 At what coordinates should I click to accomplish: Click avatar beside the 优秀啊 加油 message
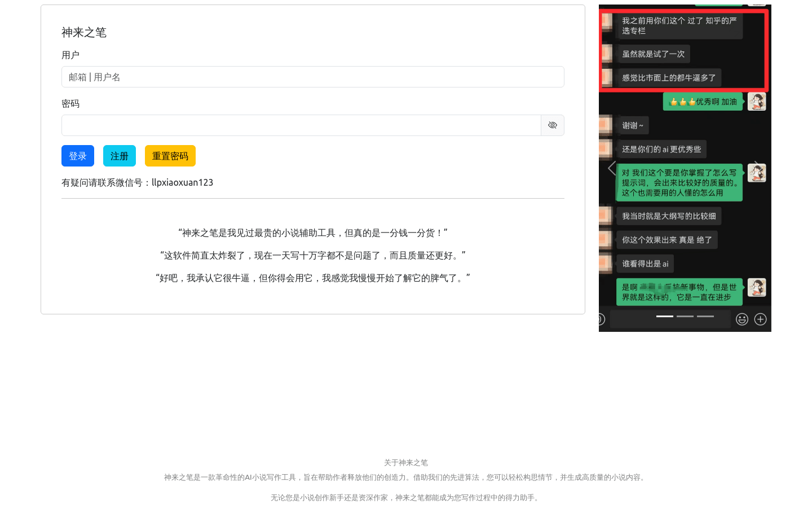(757, 102)
